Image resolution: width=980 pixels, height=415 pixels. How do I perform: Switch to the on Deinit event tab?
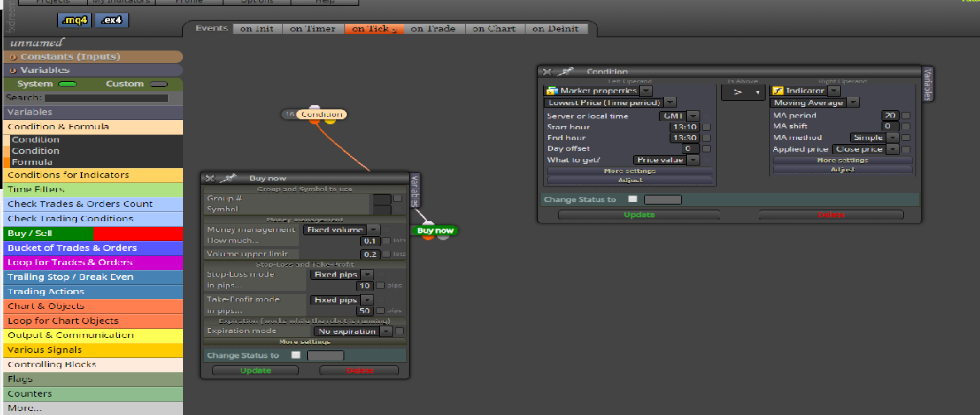pos(556,29)
